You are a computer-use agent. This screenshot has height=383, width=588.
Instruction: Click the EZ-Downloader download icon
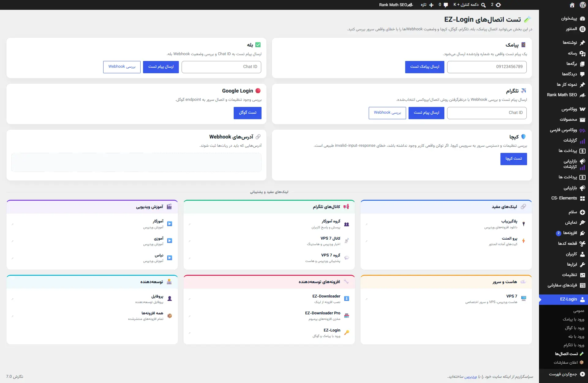[347, 299]
